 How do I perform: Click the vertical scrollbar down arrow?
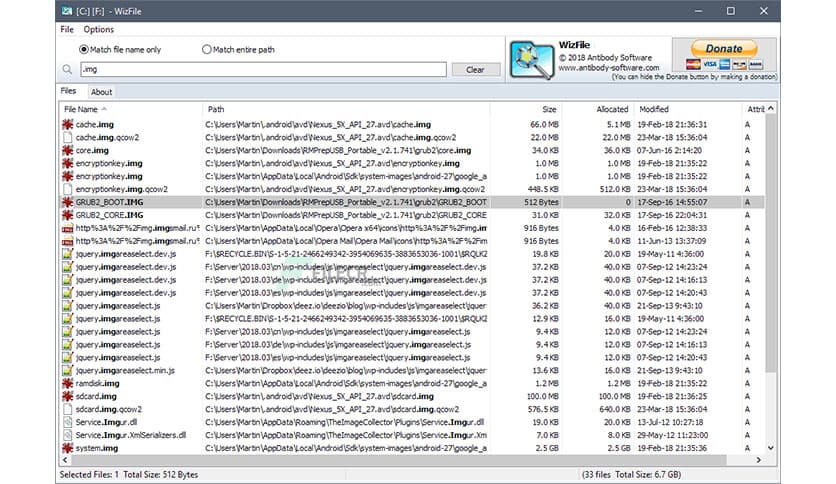point(770,448)
